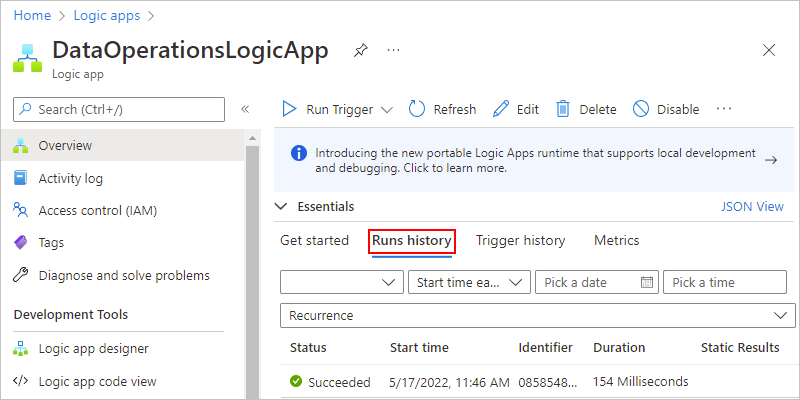Click the 5/17/2022, 11:46 AM start time

(449, 382)
